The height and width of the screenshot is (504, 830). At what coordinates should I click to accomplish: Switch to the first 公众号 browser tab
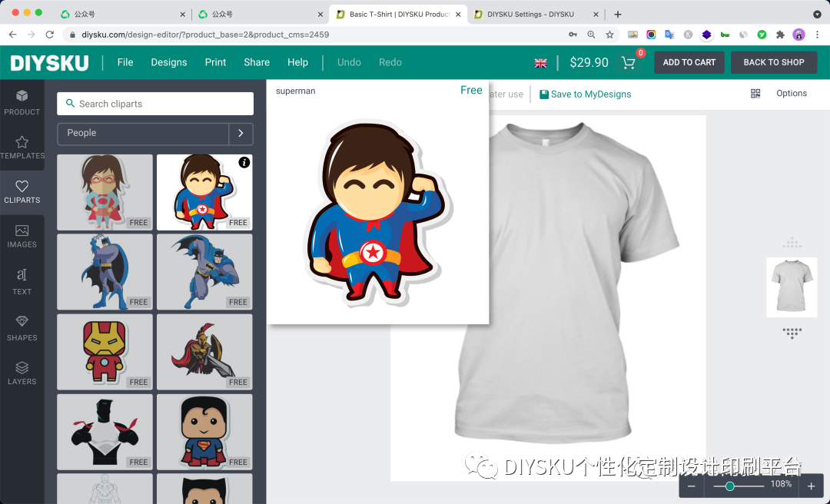[124, 15]
